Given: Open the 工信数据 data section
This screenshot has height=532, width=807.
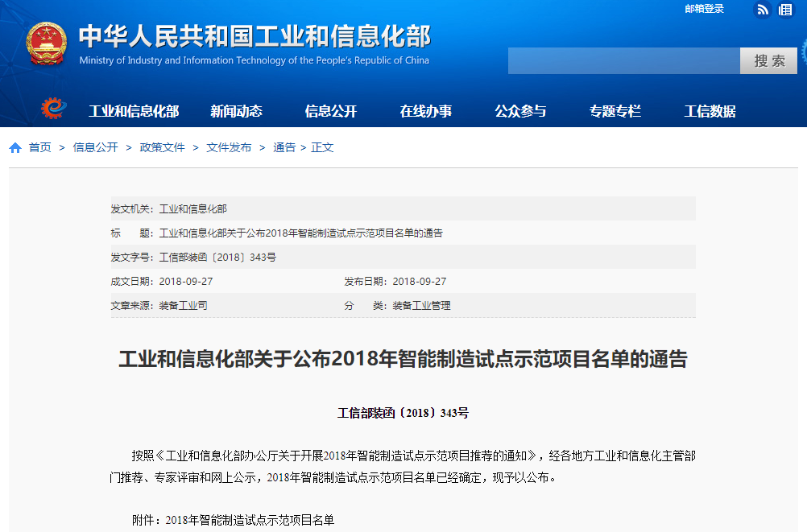Looking at the screenshot, I should (710, 112).
